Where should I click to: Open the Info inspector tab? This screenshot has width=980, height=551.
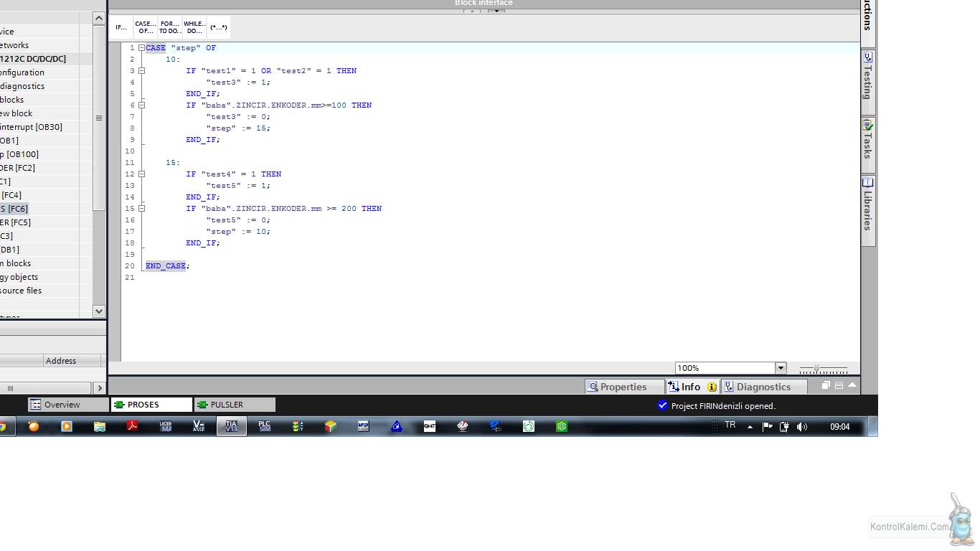click(x=692, y=387)
